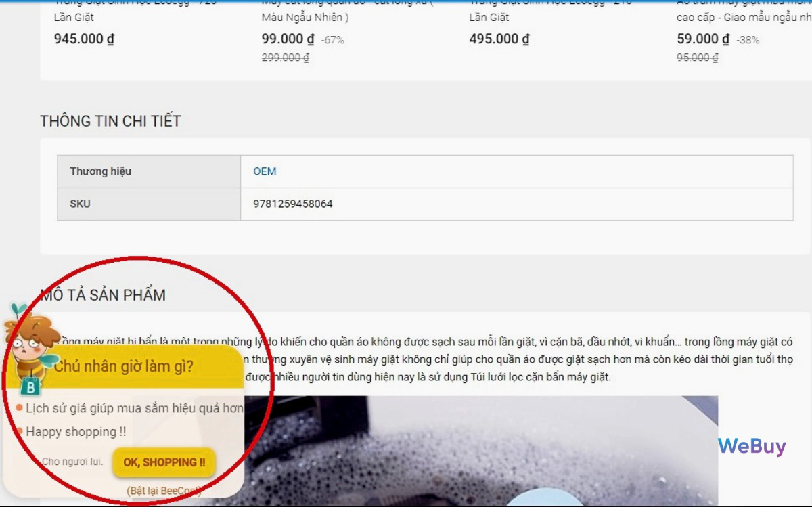Click the WeBuy logo watermark
This screenshot has height=507, width=812.
click(x=752, y=446)
